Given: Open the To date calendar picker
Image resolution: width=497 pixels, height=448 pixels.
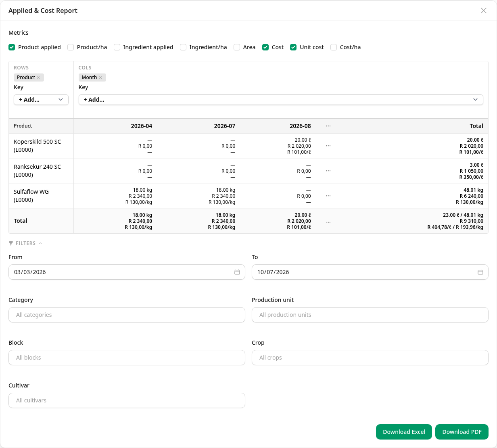Looking at the screenshot, I should click(480, 272).
